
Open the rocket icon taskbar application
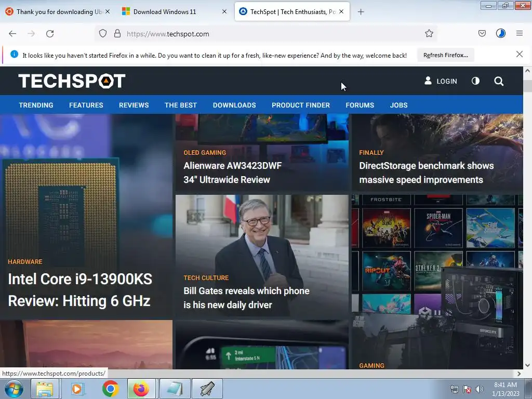point(207,389)
